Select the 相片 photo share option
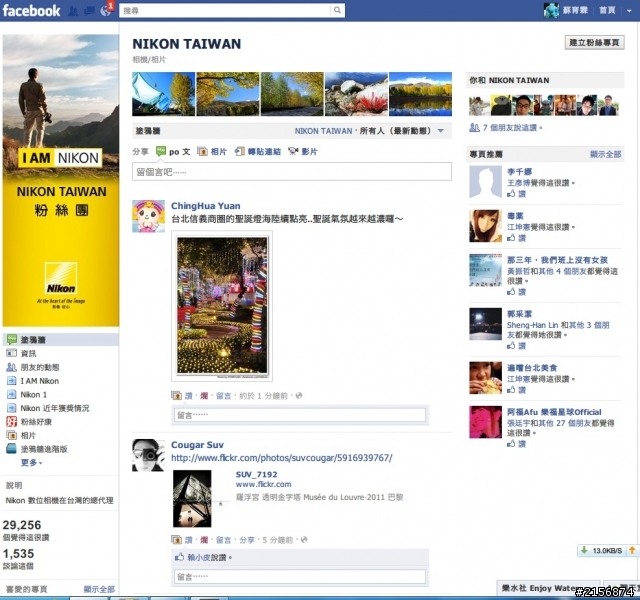640x600 pixels. tap(212, 152)
